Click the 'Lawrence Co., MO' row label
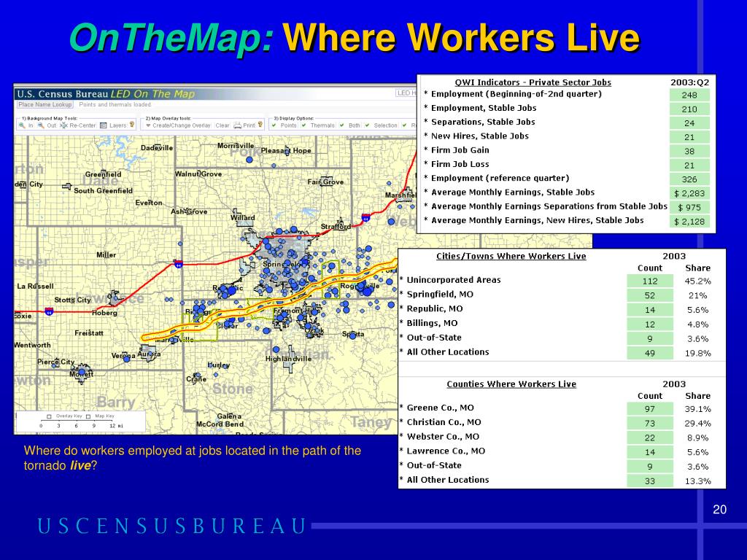Viewport: 747px width, 560px height. (446, 451)
